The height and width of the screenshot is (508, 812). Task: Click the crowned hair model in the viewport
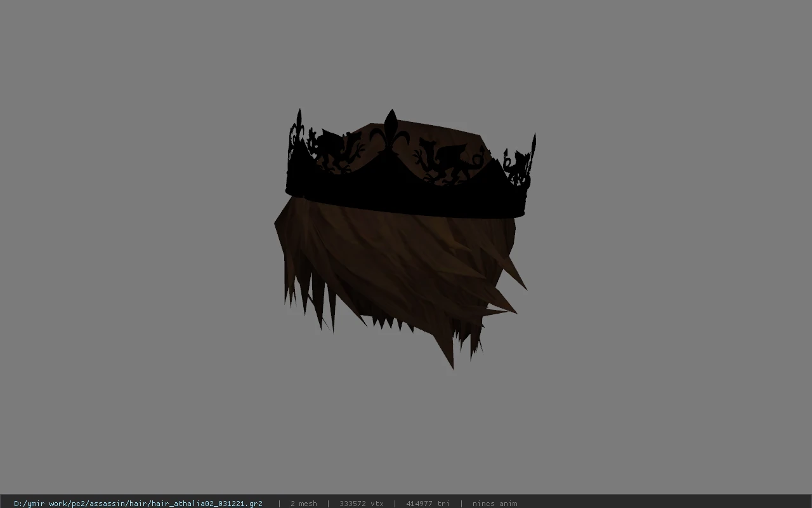pyautogui.click(x=406, y=238)
